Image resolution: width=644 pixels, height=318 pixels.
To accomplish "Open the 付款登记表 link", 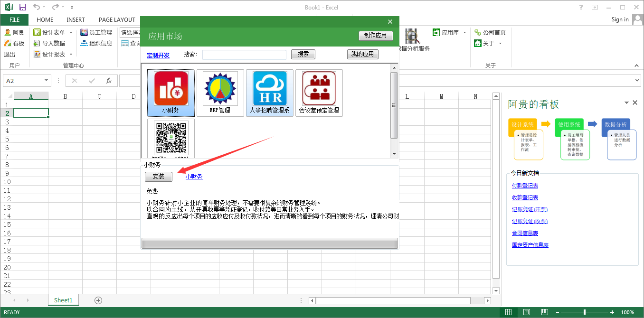I will (525, 186).
